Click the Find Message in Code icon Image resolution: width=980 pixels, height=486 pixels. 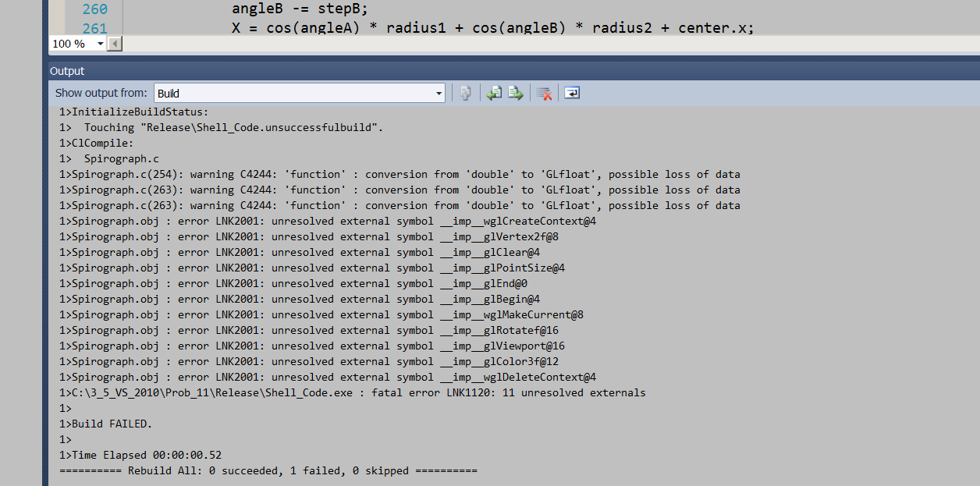click(x=465, y=93)
